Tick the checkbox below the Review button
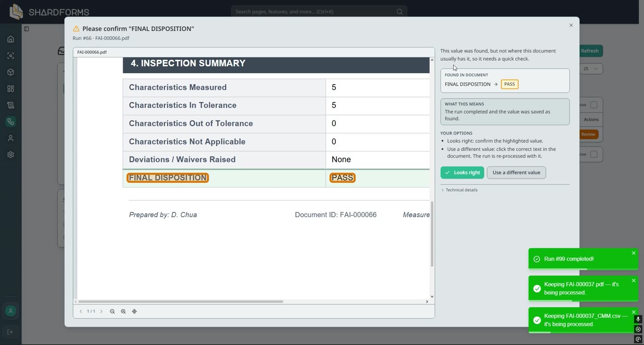Viewport: 644px width, 345px height. (x=594, y=154)
